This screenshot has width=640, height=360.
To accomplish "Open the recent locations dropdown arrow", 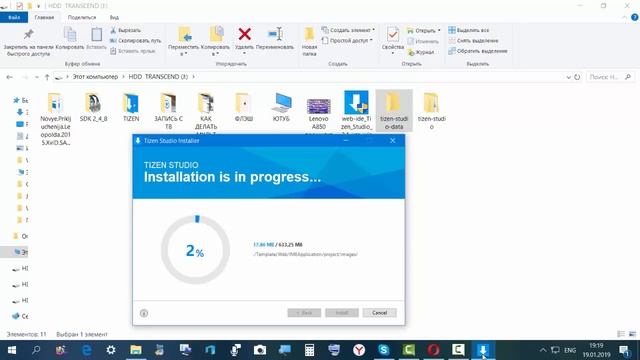I will coord(37,77).
